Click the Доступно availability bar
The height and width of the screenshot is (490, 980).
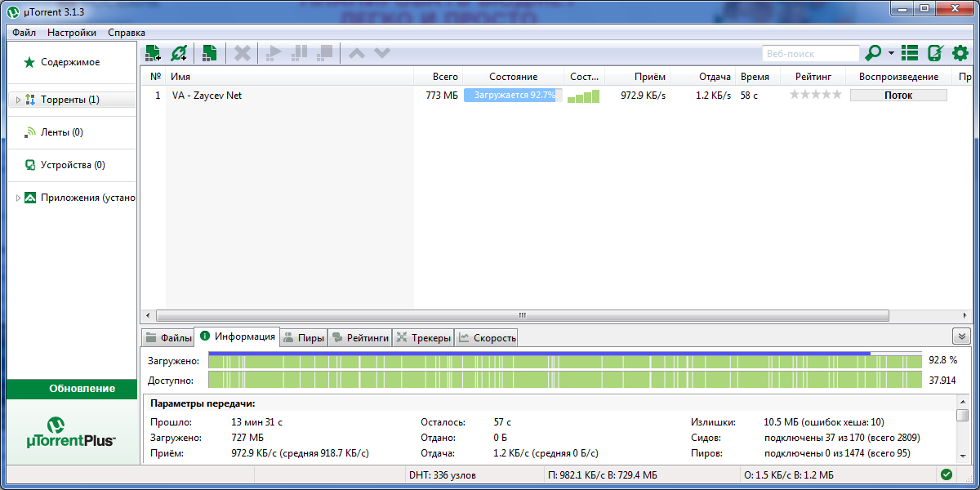[x=565, y=380]
